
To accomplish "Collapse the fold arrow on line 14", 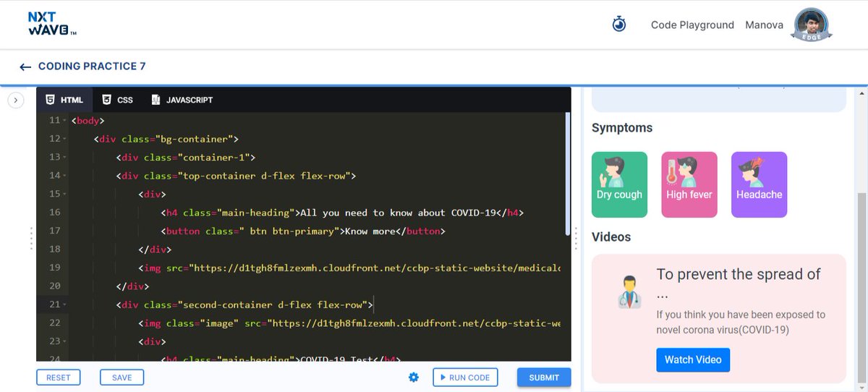I will [65, 176].
